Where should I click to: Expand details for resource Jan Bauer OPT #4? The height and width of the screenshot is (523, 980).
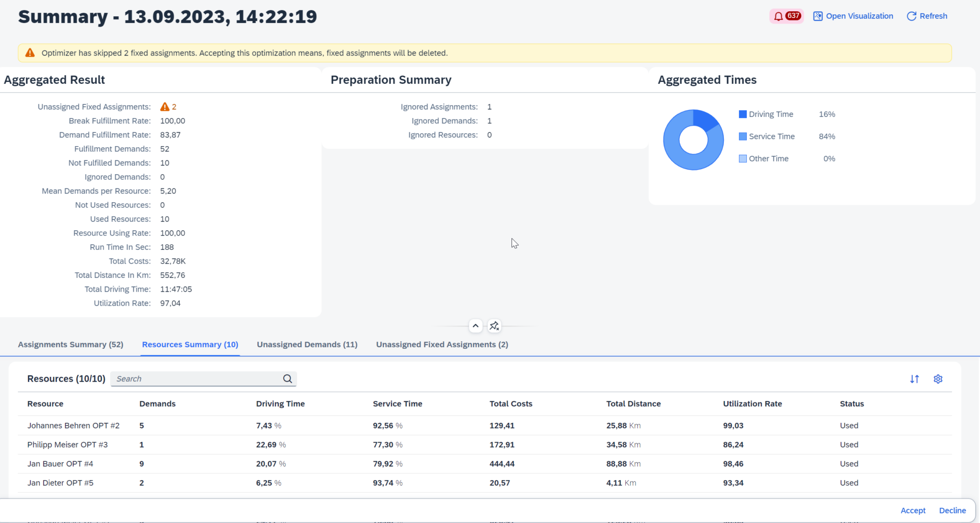pyautogui.click(x=60, y=464)
